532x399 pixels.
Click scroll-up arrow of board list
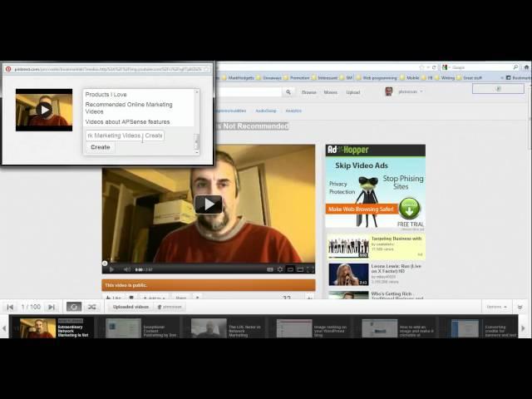point(197,92)
